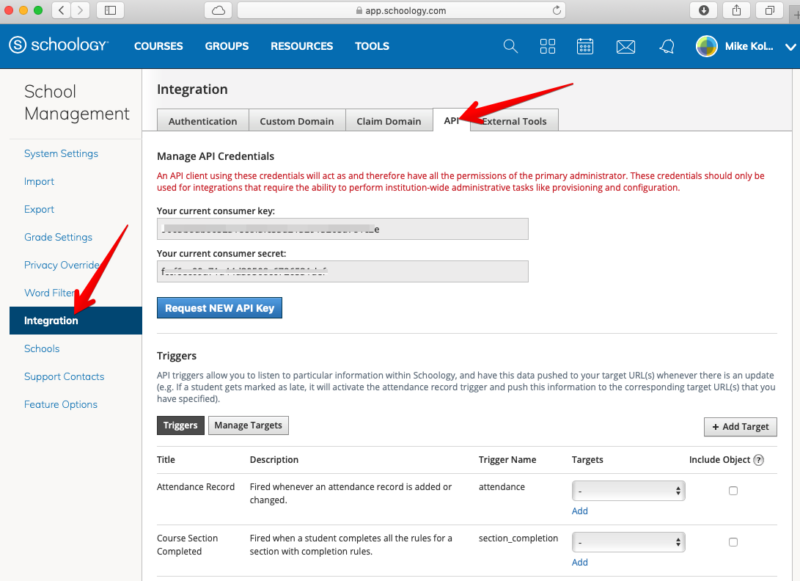Switch to Authentication tab
The image size is (800, 581).
[203, 121]
